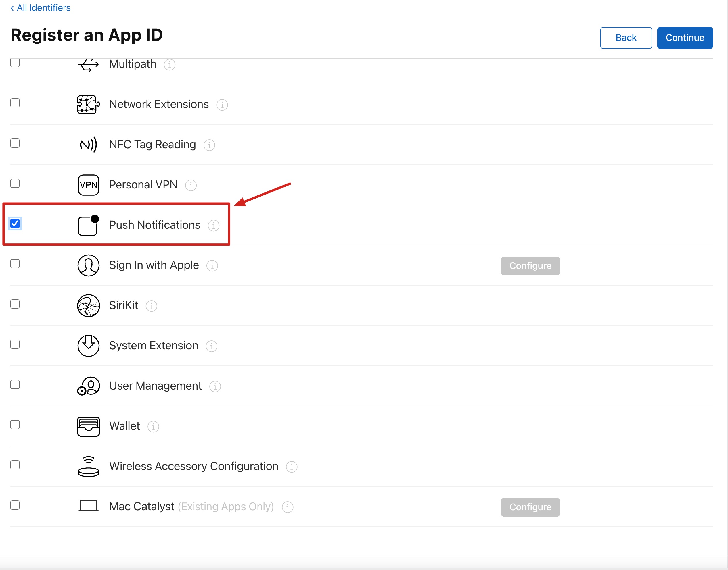This screenshot has height=570, width=728.
Task: Click info icon next to System Extension
Action: click(x=211, y=346)
